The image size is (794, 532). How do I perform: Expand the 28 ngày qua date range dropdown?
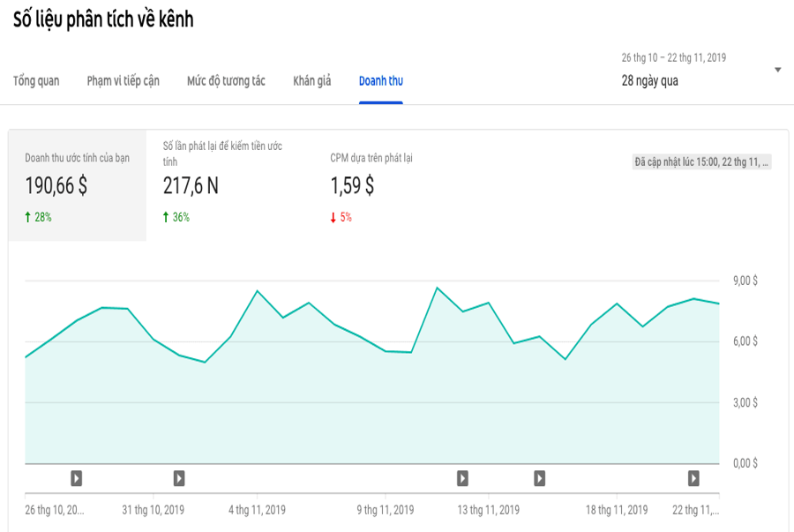pos(777,71)
